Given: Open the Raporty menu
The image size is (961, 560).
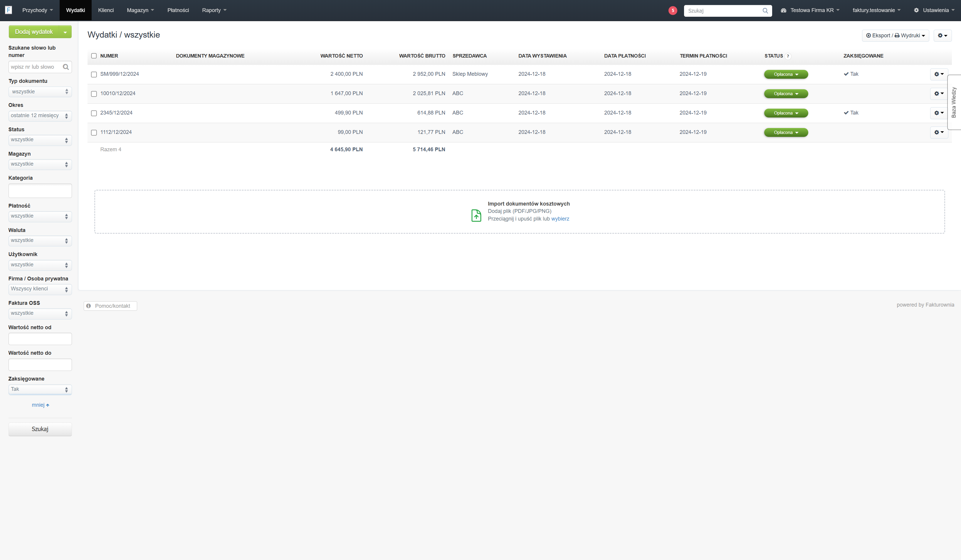Looking at the screenshot, I should [214, 10].
